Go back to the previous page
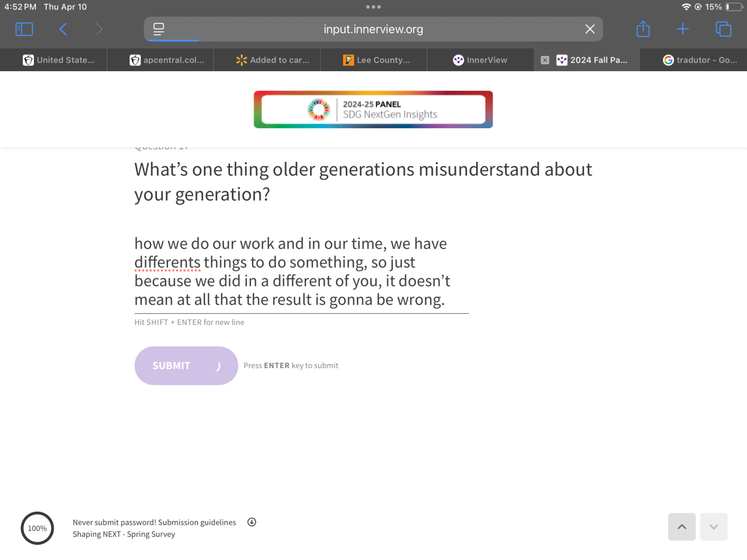 pos(63,29)
